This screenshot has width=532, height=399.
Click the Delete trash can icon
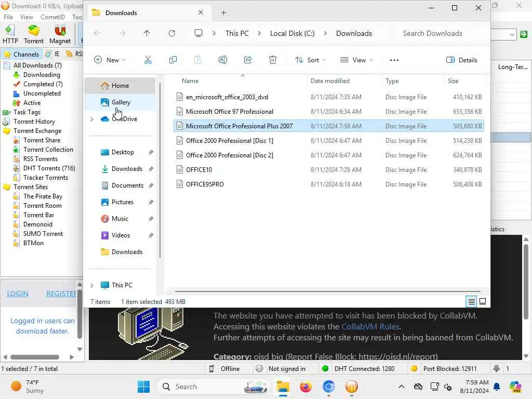272,60
